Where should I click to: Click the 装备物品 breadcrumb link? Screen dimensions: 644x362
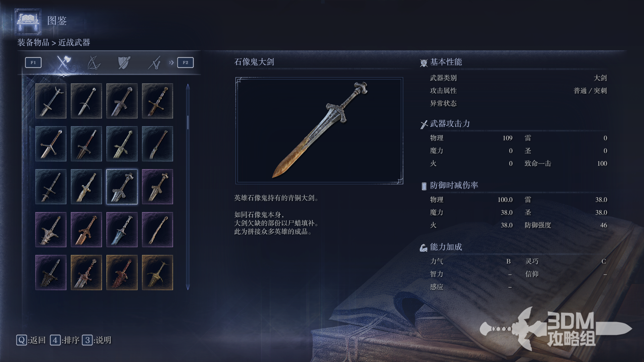tap(33, 43)
